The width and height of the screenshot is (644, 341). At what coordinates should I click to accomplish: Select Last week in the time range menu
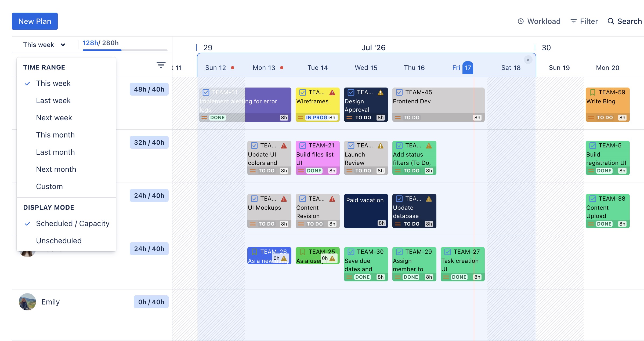click(53, 100)
